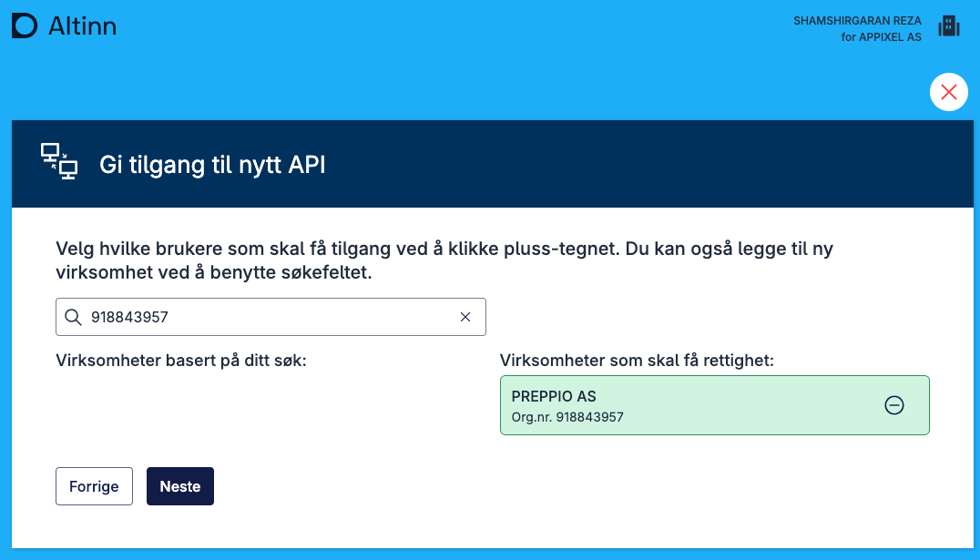The height and width of the screenshot is (560, 980).
Task: Focus the organization number search field
Action: pyautogui.click(x=264, y=317)
